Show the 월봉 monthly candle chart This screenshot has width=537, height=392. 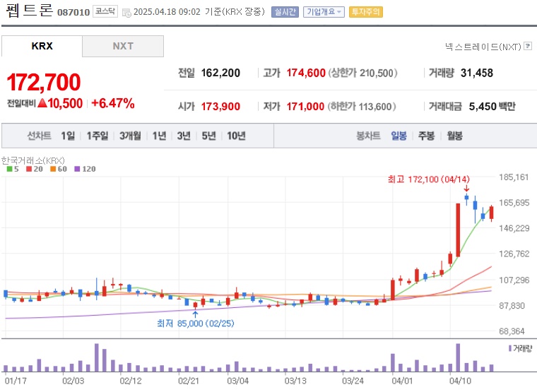[454, 136]
